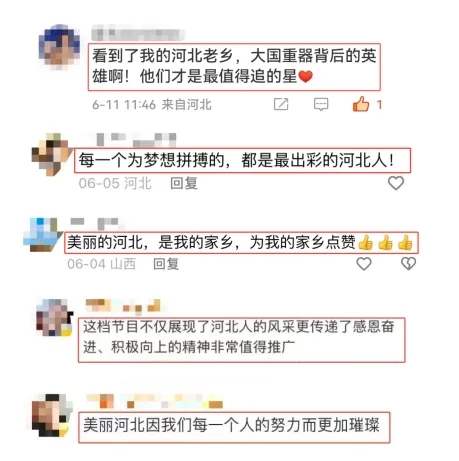Click like count 1 on first comment
Screen dimensions: 459x461
pyautogui.click(x=379, y=105)
